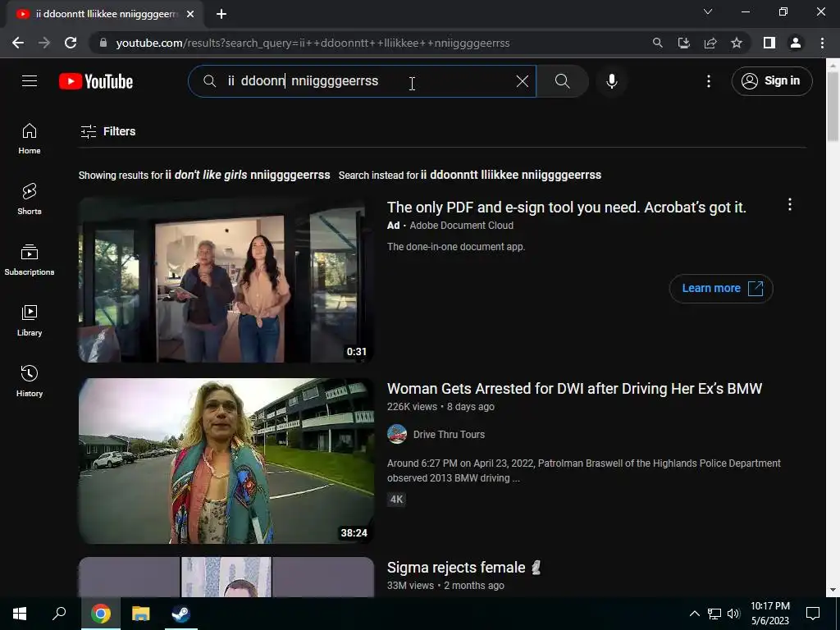This screenshot has height=630, width=840.
Task: Click the zoom magnifier icon in the address bar
Action: 657,43
